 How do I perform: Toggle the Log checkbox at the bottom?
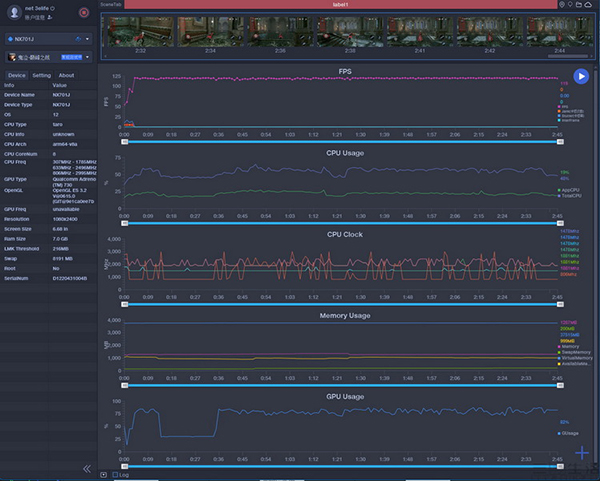tap(115, 474)
